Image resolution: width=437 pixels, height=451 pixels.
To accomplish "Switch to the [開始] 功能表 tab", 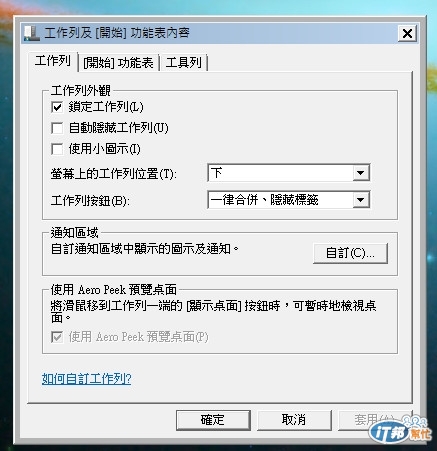I will (118, 63).
